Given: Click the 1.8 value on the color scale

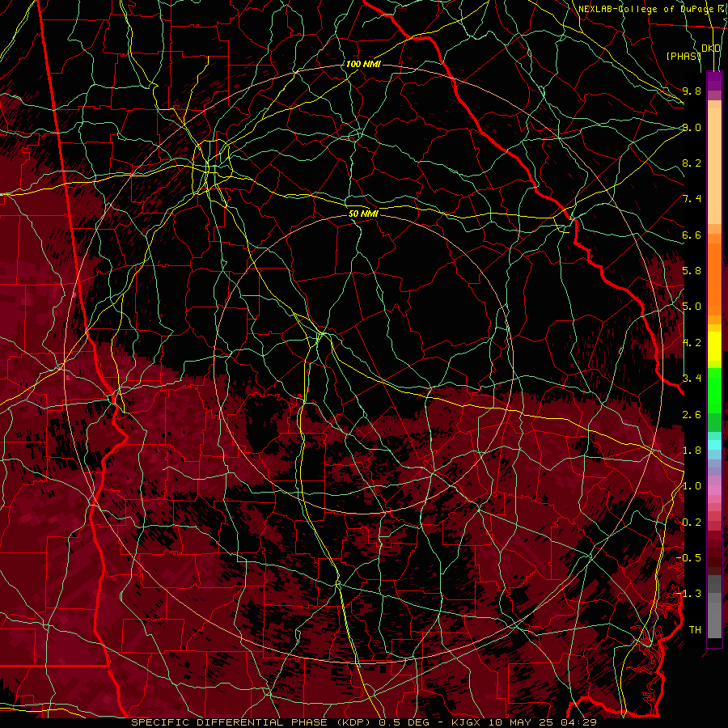Looking at the screenshot, I should click(692, 451).
